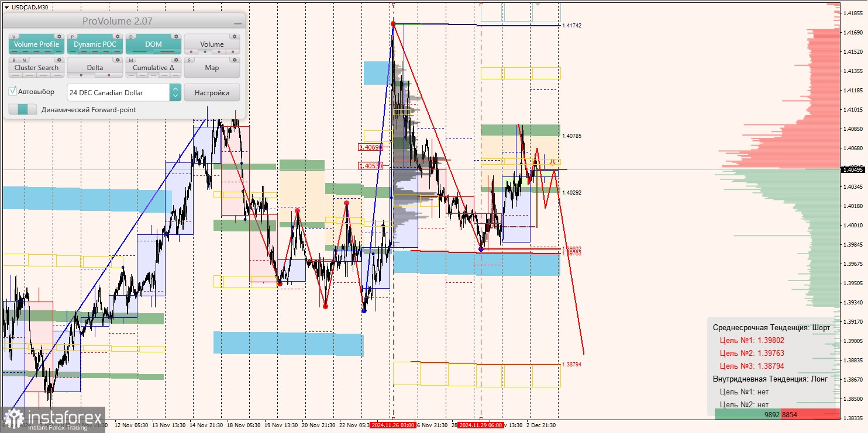Click Цель №3: 1.38794 target

click(x=752, y=366)
